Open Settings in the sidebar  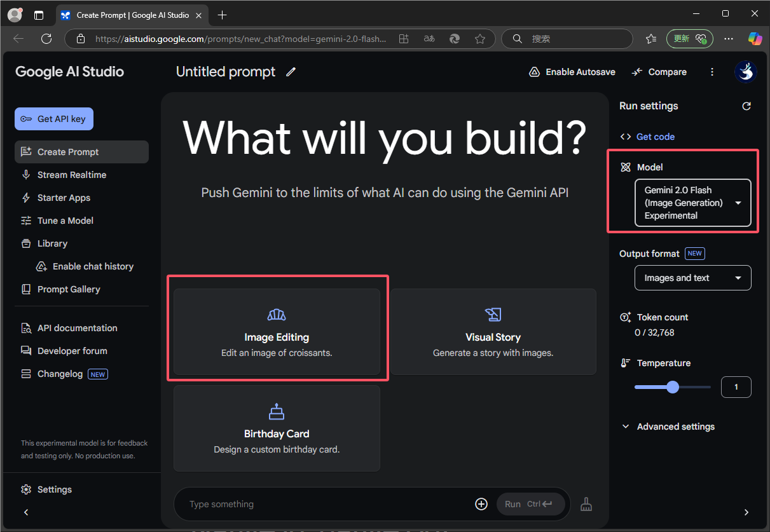(46, 489)
